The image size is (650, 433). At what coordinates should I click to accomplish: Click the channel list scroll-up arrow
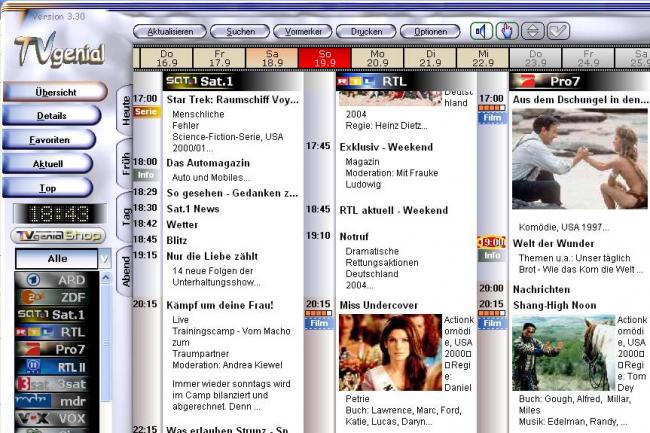pos(106,278)
